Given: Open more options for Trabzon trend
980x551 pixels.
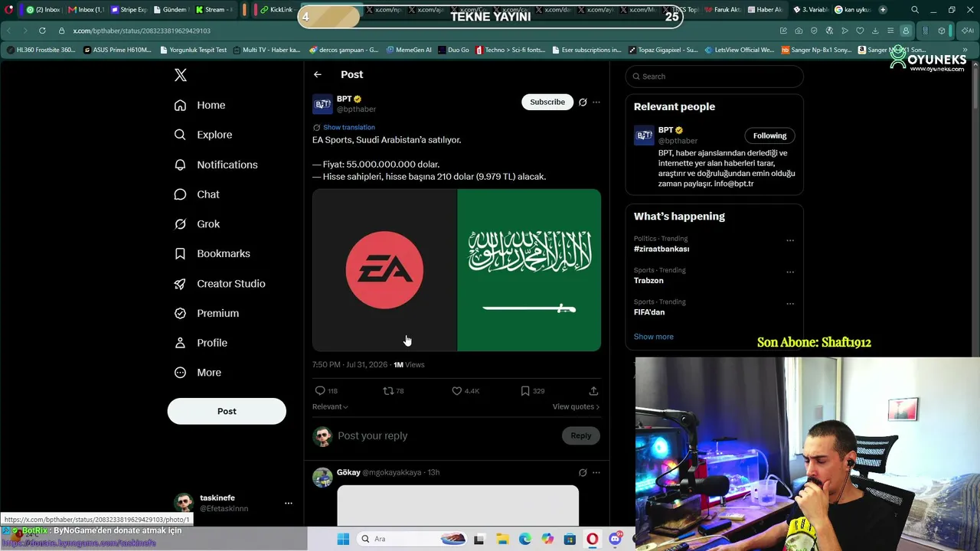Looking at the screenshot, I should pos(790,272).
